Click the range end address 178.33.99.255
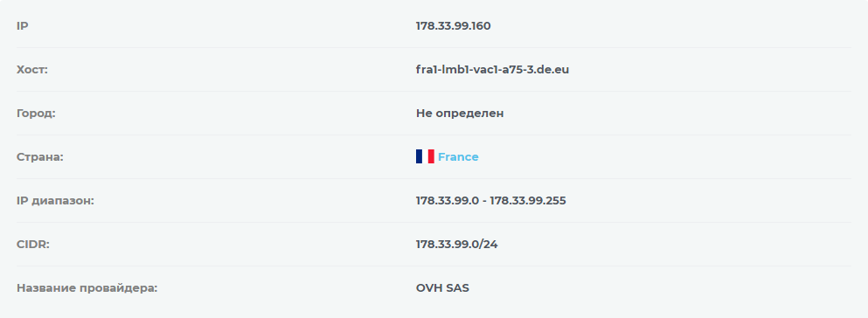 click(x=528, y=201)
